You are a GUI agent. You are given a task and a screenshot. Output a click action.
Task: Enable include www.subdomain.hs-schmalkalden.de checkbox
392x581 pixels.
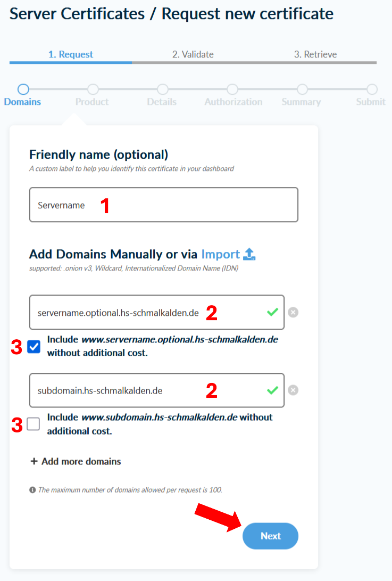pos(34,424)
